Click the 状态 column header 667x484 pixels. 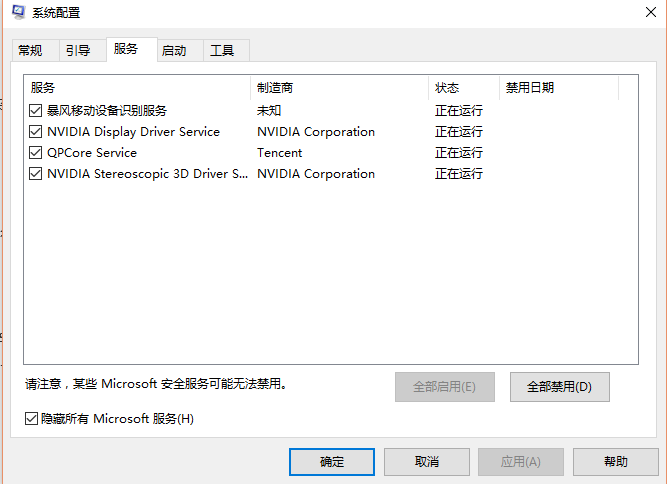tap(462, 88)
